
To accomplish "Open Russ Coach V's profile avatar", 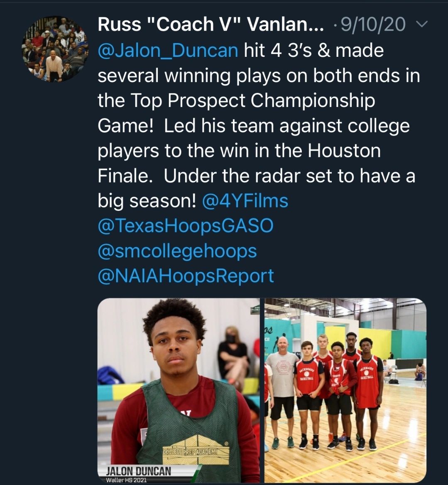I will 55,49.
